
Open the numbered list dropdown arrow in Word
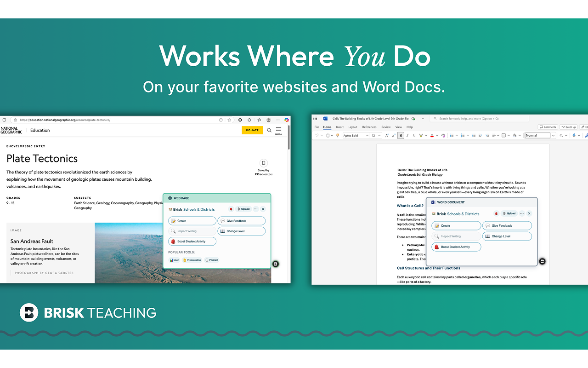[x=467, y=136]
